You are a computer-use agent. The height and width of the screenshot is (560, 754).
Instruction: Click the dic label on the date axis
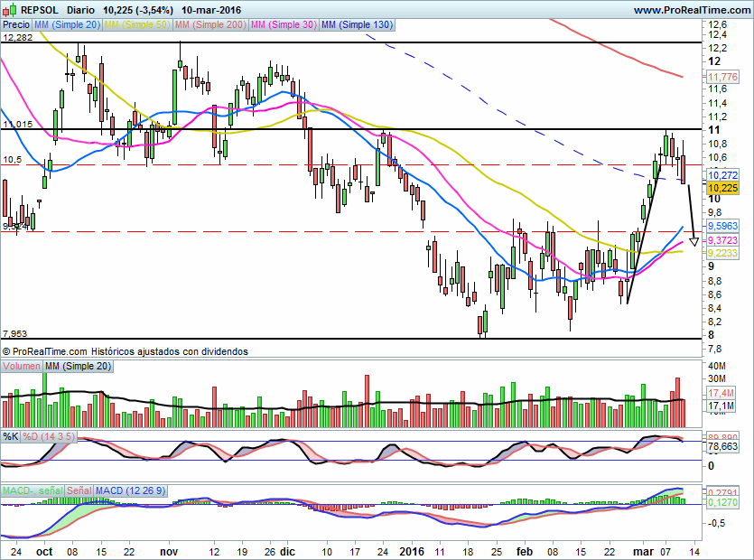tap(287, 551)
